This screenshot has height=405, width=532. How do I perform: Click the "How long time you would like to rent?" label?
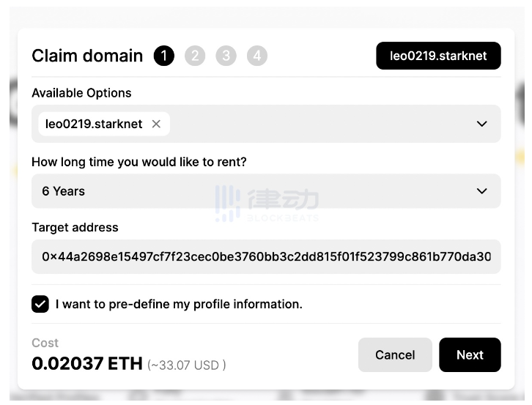139,162
